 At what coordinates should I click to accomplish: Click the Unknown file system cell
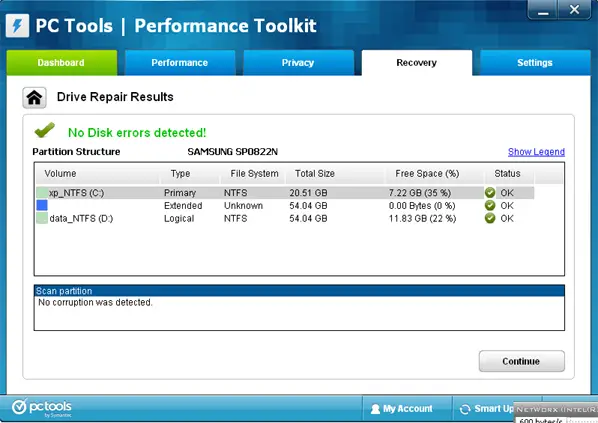243,206
